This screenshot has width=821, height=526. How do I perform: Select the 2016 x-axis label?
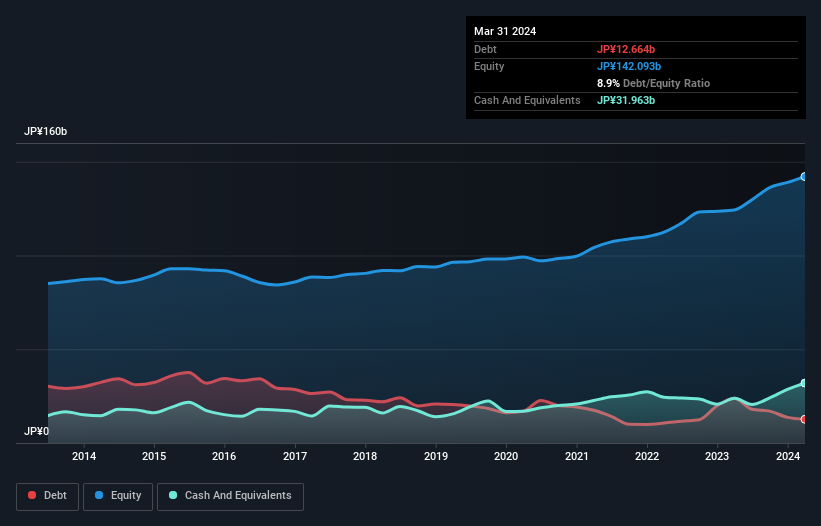tap(224, 456)
